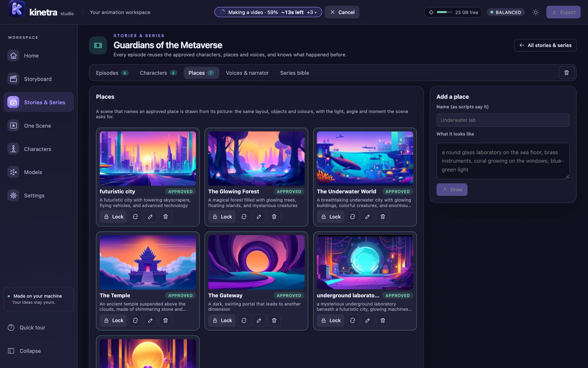Screen dimensions: 588x368
Task: Regenerate the futuristic city place
Action: (135, 217)
